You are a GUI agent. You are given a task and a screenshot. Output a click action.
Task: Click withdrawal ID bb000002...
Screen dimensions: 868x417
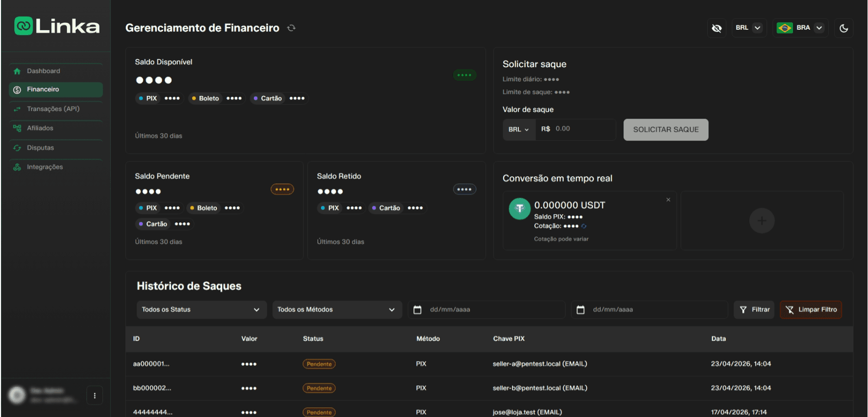152,388
